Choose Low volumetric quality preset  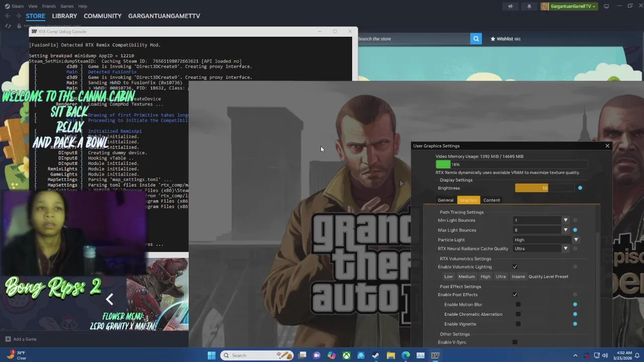pos(448,277)
